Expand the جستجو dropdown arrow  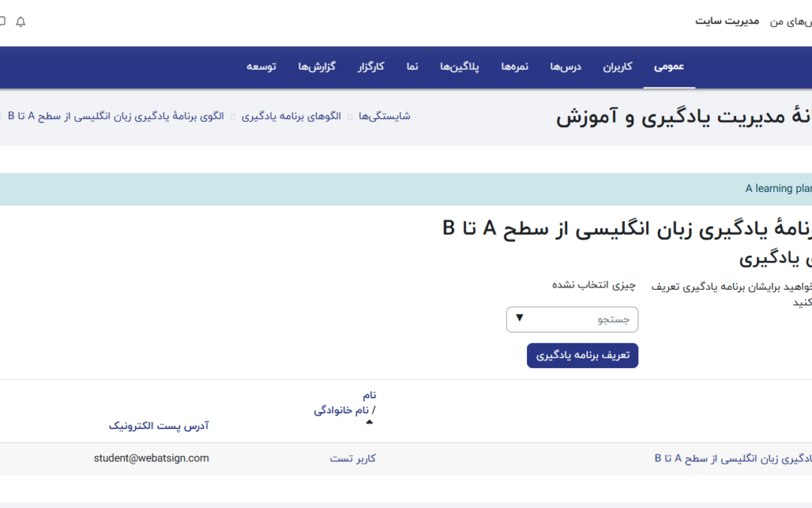coord(520,319)
